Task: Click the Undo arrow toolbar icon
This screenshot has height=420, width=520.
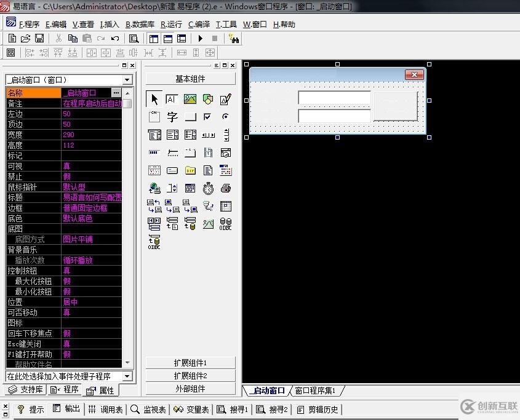Action: pyautogui.click(x=115, y=38)
